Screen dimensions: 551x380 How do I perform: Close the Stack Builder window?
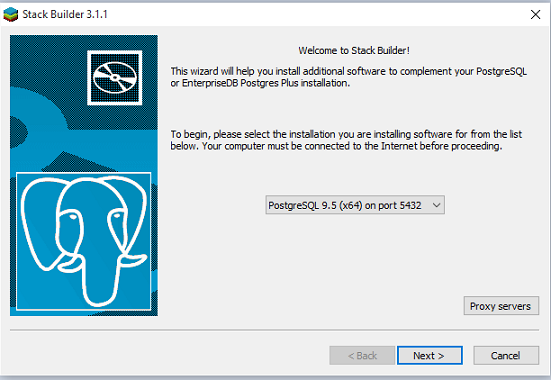coord(535,14)
